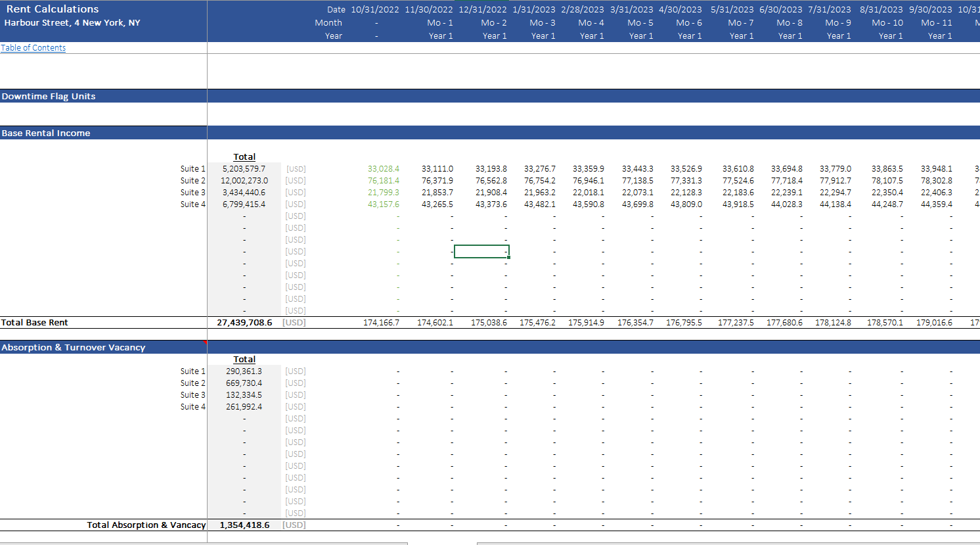
Task: Click Suite 1 total 5,203,579.7
Action: 244,169
